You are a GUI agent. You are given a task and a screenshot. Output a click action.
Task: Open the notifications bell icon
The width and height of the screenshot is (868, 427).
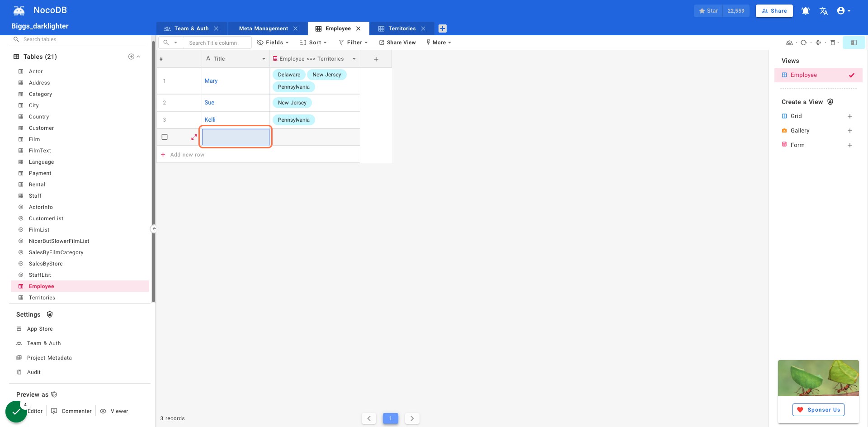[x=806, y=11]
